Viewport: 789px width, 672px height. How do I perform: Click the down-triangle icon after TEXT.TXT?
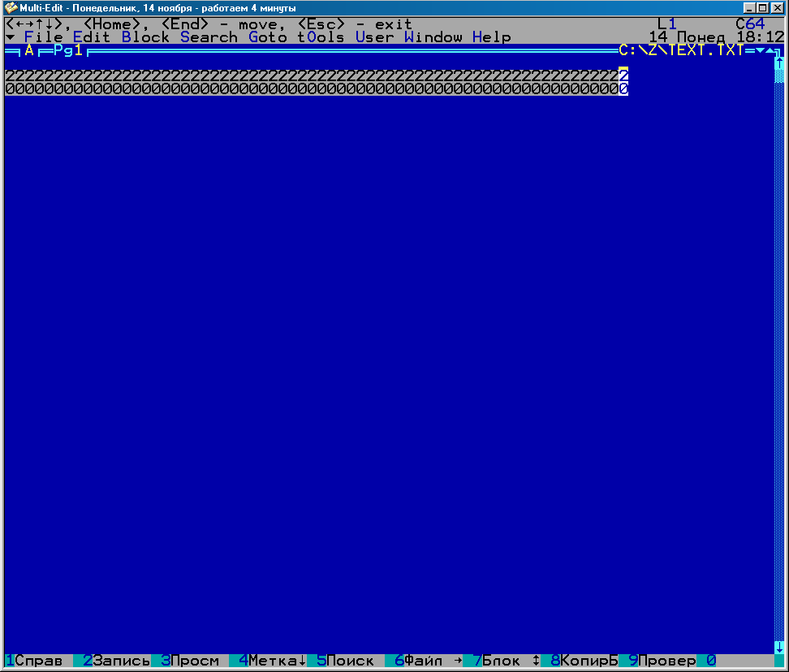[760, 50]
